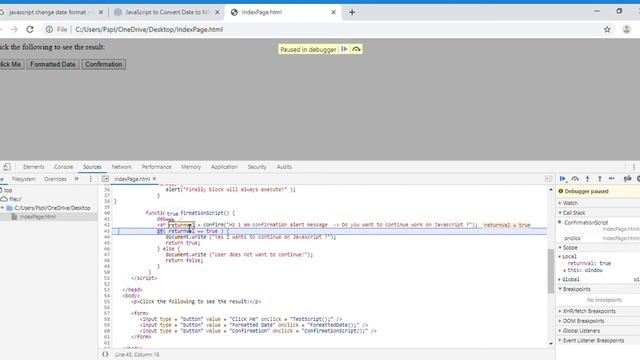Expand the this: Window entry

click(584, 270)
